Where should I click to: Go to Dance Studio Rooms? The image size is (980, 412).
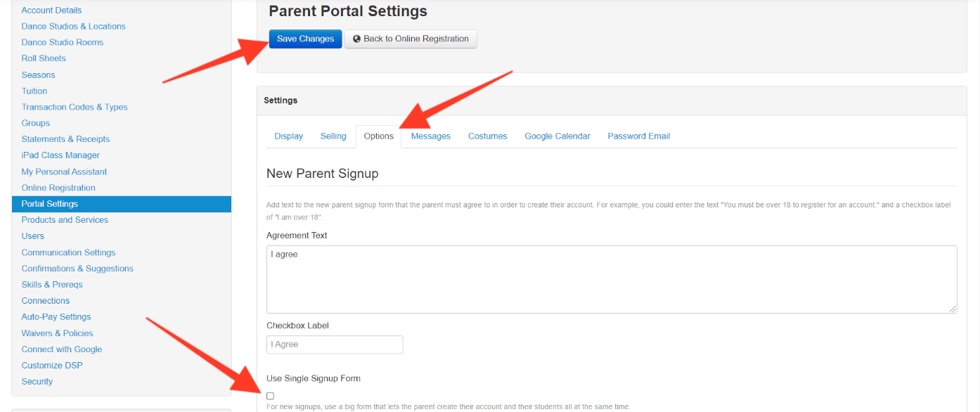63,42
